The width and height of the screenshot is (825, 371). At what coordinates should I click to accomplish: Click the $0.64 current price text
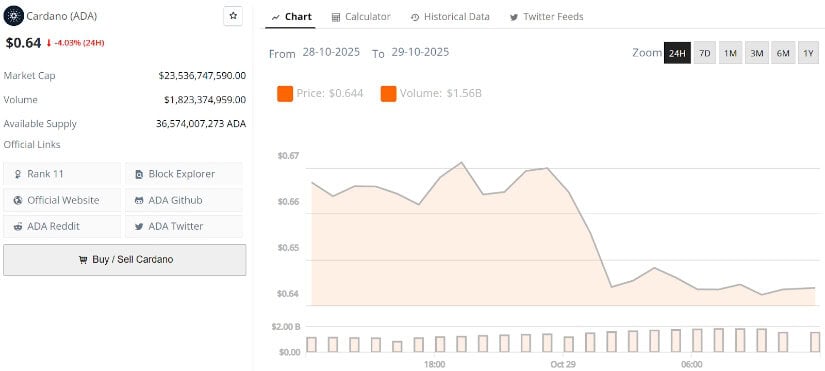(23, 43)
